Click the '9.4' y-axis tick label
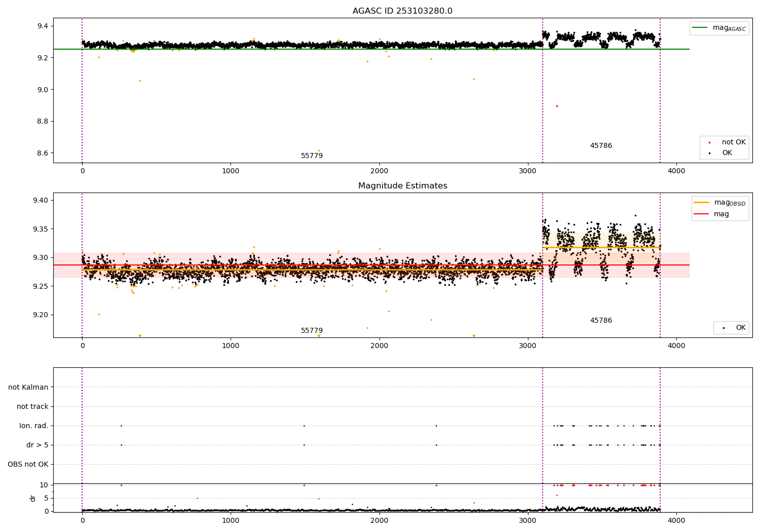The image size is (760, 532). [x=43, y=26]
